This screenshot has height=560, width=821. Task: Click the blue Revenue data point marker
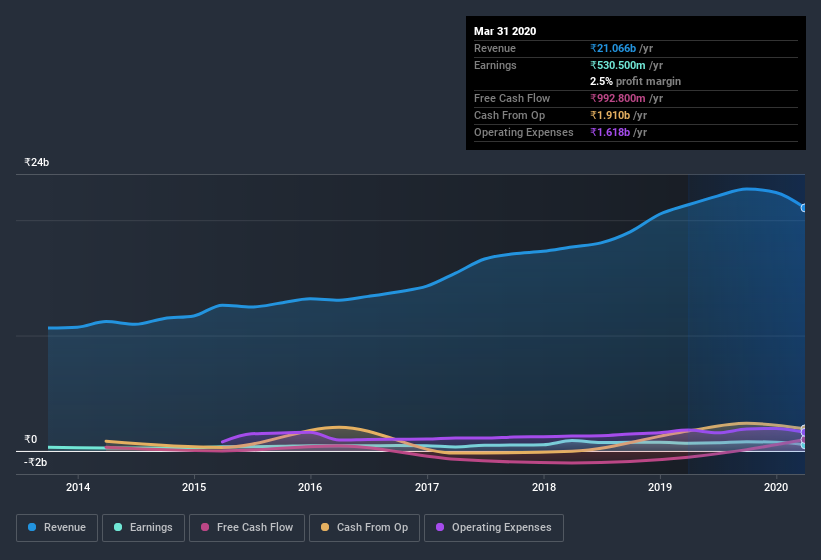804,208
